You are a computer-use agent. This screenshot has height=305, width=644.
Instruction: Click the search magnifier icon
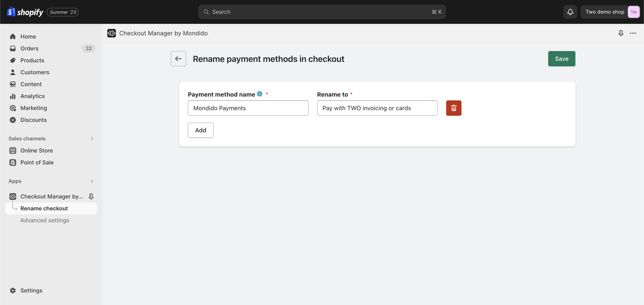coord(206,12)
